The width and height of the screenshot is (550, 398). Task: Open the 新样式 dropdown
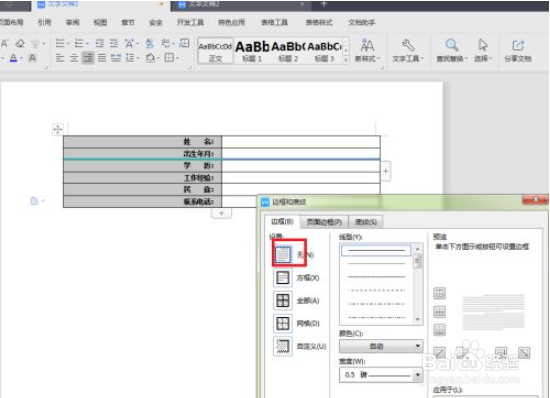(367, 51)
